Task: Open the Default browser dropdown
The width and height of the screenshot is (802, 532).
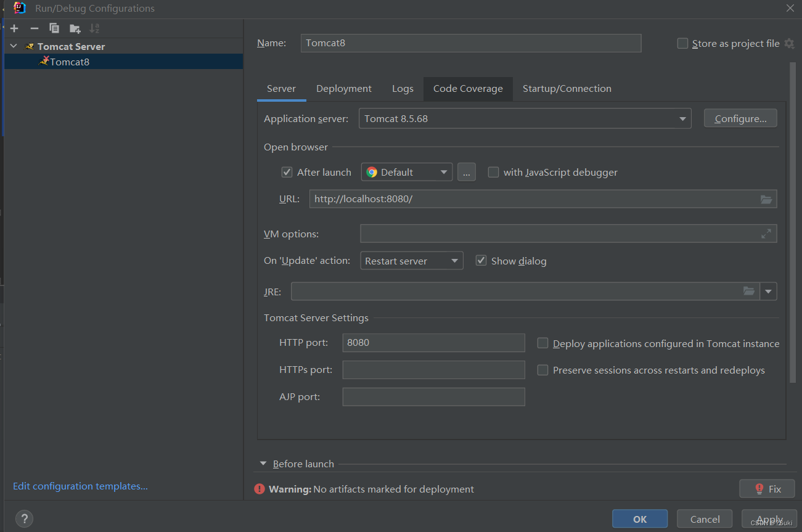Action: click(x=407, y=172)
